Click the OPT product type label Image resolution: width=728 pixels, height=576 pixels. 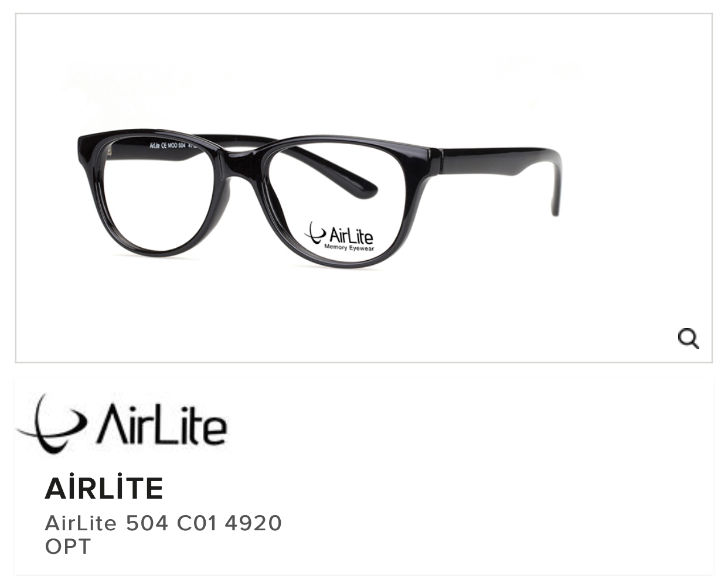[x=68, y=547]
